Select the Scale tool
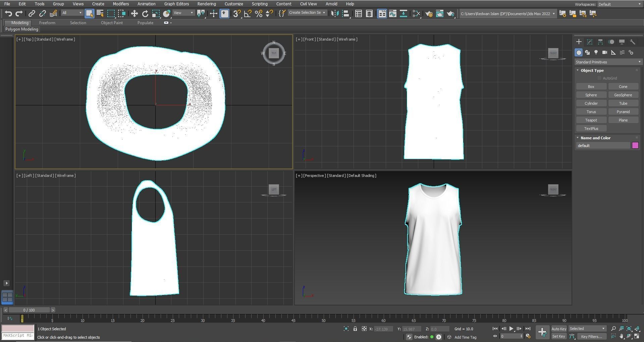644x342 pixels. tap(156, 13)
